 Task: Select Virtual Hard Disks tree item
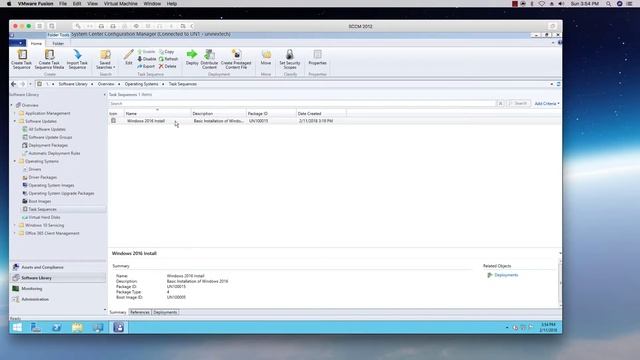point(44,218)
